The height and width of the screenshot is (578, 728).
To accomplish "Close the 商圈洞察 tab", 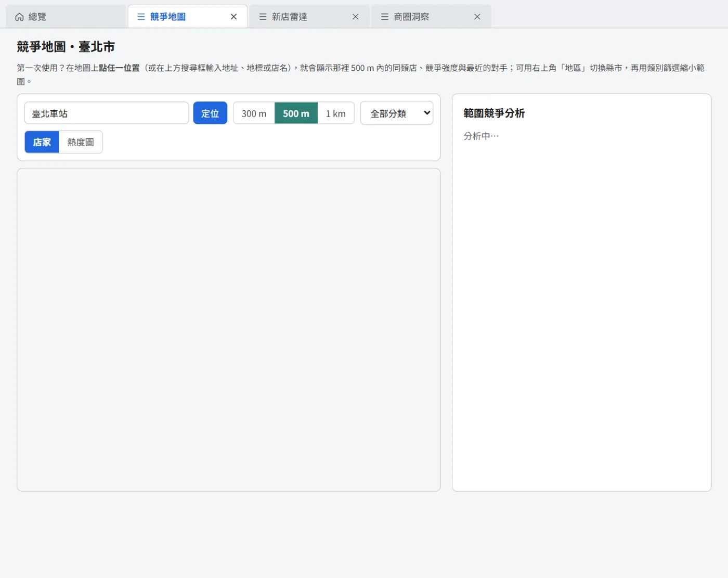I will pos(477,17).
